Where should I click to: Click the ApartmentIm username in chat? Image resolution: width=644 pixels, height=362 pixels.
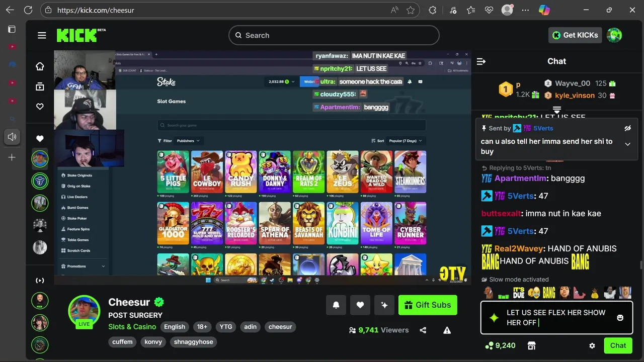point(520,178)
